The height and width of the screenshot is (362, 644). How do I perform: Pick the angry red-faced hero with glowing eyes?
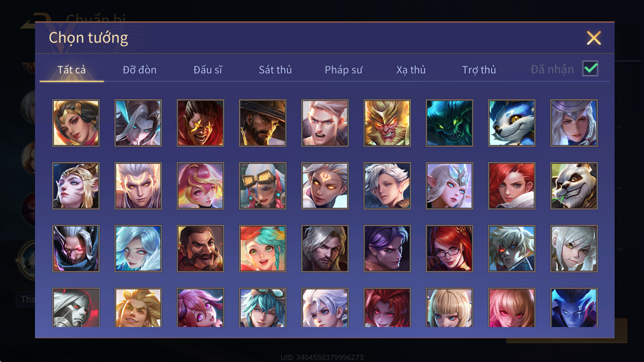pyautogui.click(x=200, y=123)
